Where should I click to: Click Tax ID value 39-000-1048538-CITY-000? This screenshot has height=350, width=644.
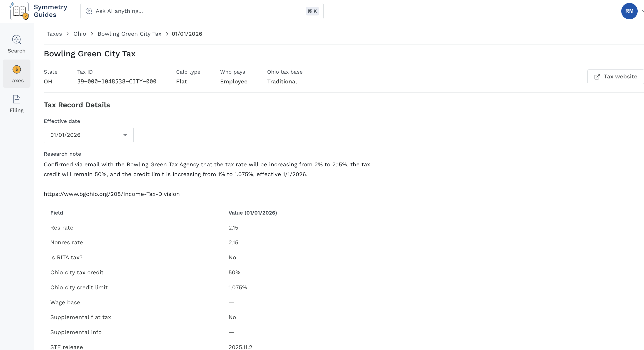point(117,82)
